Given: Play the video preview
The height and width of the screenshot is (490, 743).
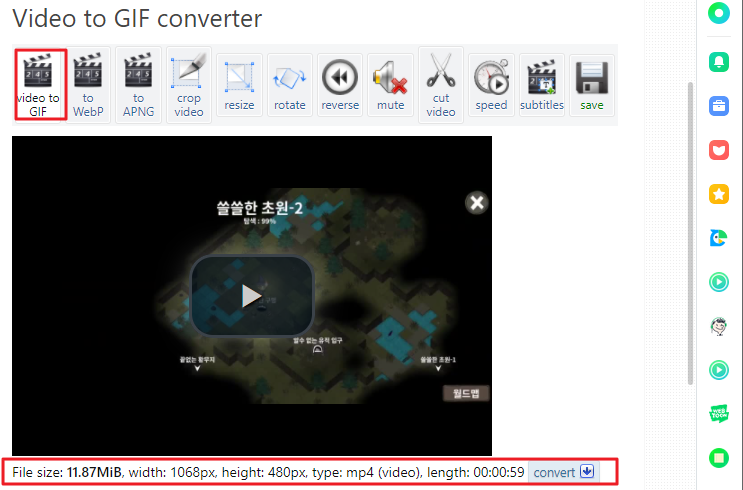Looking at the screenshot, I should [252, 296].
